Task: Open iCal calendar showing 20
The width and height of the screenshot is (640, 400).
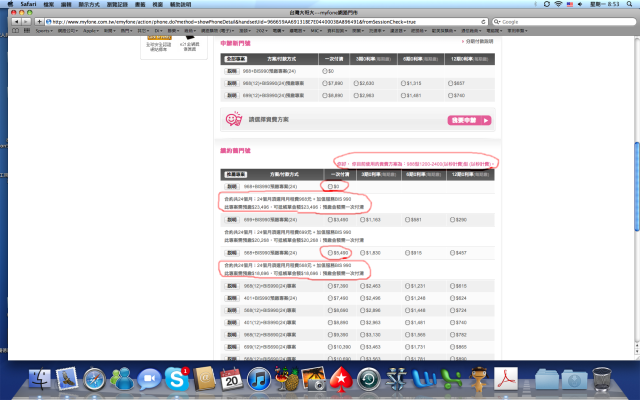Action: click(231, 378)
